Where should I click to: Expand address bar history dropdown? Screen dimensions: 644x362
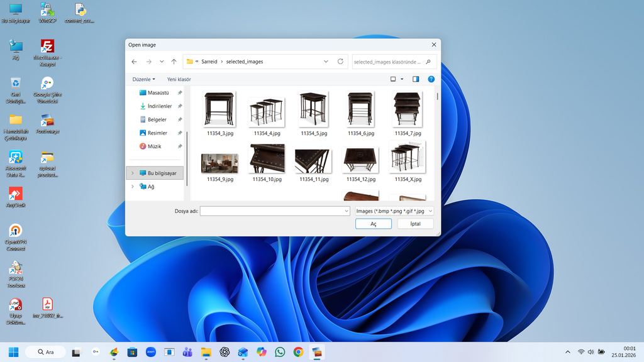(326, 62)
